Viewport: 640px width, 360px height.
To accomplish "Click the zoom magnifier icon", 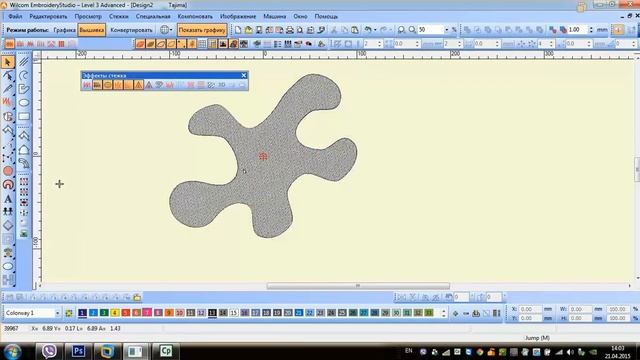I will click(x=401, y=30).
